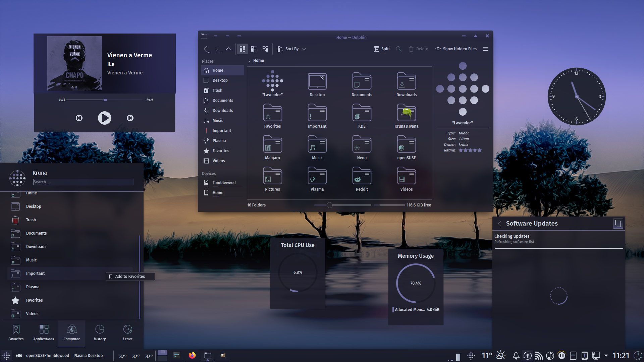This screenshot has height=362, width=644.
Task: Open the Sort By dropdown in Dolphin
Action: (x=292, y=49)
